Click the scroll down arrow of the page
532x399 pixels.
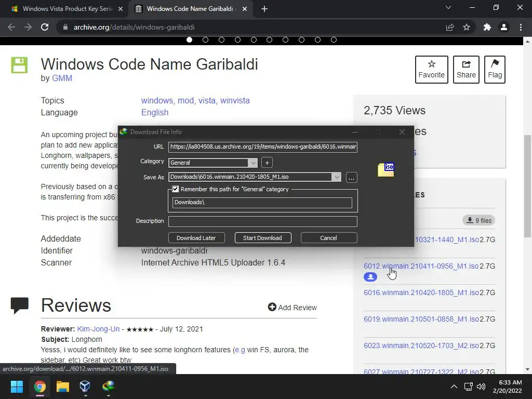tap(527, 369)
